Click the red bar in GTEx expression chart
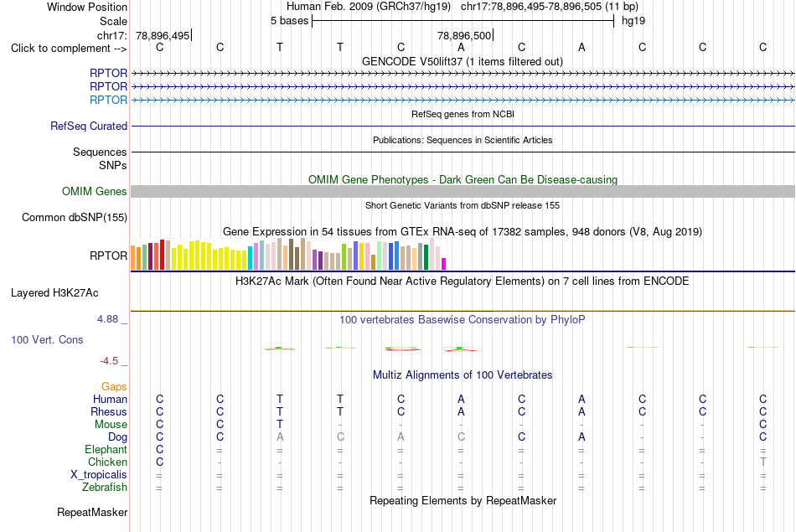The width and height of the screenshot is (796, 532). [162, 255]
